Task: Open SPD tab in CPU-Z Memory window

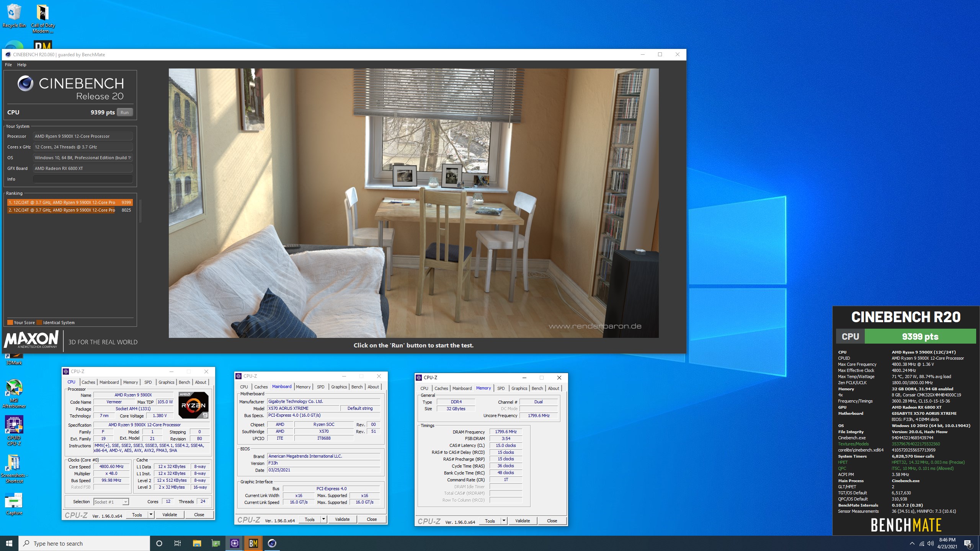Action: (501, 388)
